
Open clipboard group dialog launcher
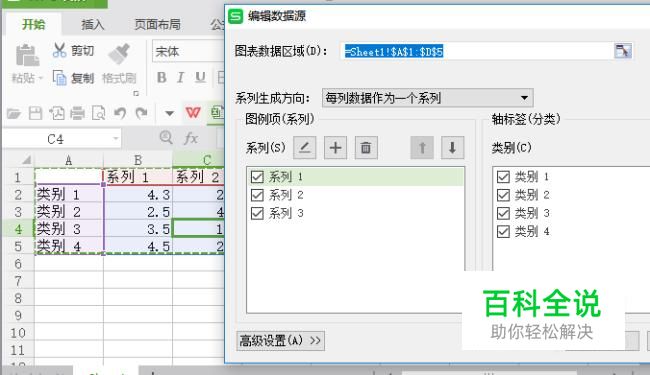(136, 94)
